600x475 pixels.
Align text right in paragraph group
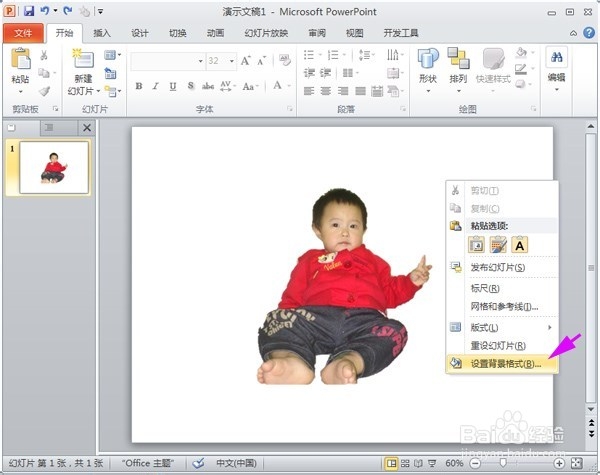pyautogui.click(x=343, y=91)
